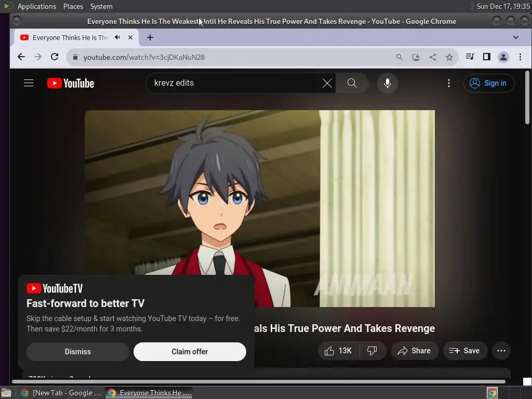
Task: Click the clock 'Sun Dec 17, 19:35'
Action: click(503, 6)
